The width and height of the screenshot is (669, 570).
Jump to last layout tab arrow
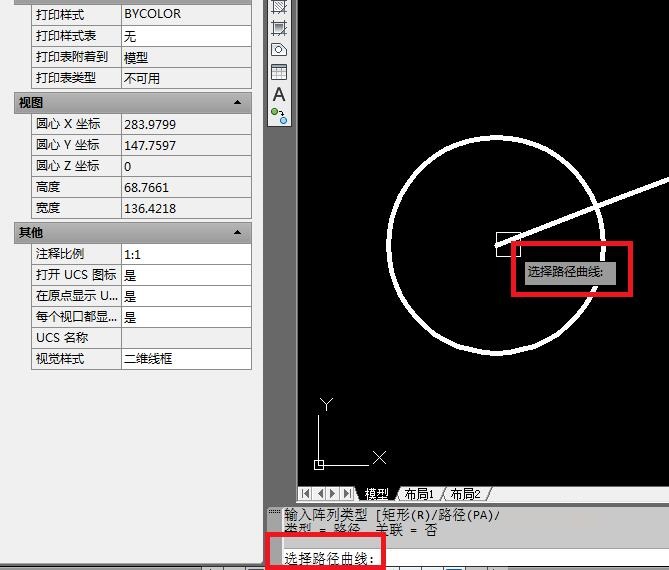pyautogui.click(x=347, y=494)
